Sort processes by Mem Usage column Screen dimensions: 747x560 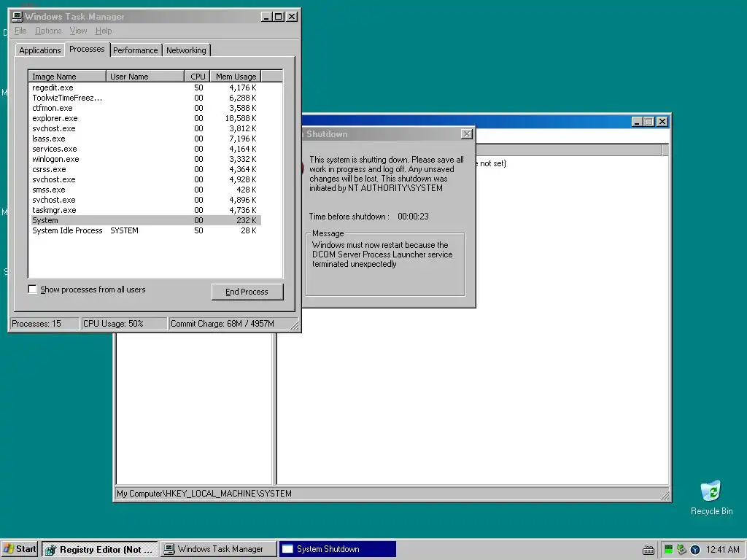[x=236, y=77]
